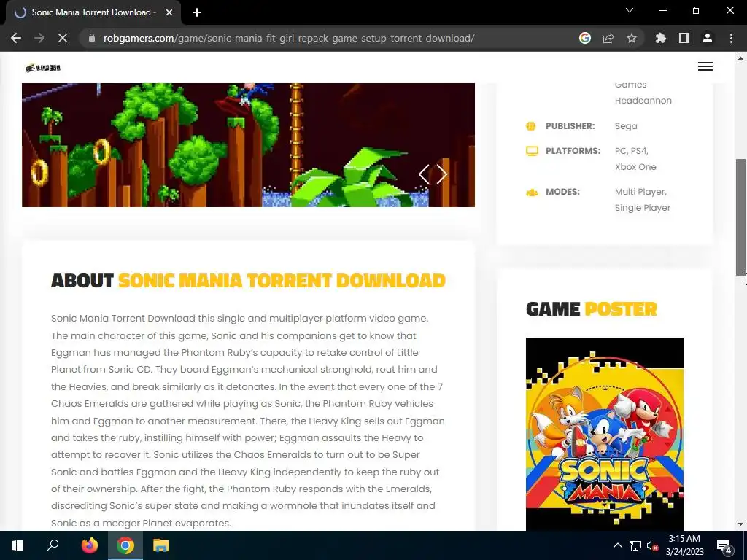Open the site hamburger menu
747x560 pixels.
click(x=705, y=66)
